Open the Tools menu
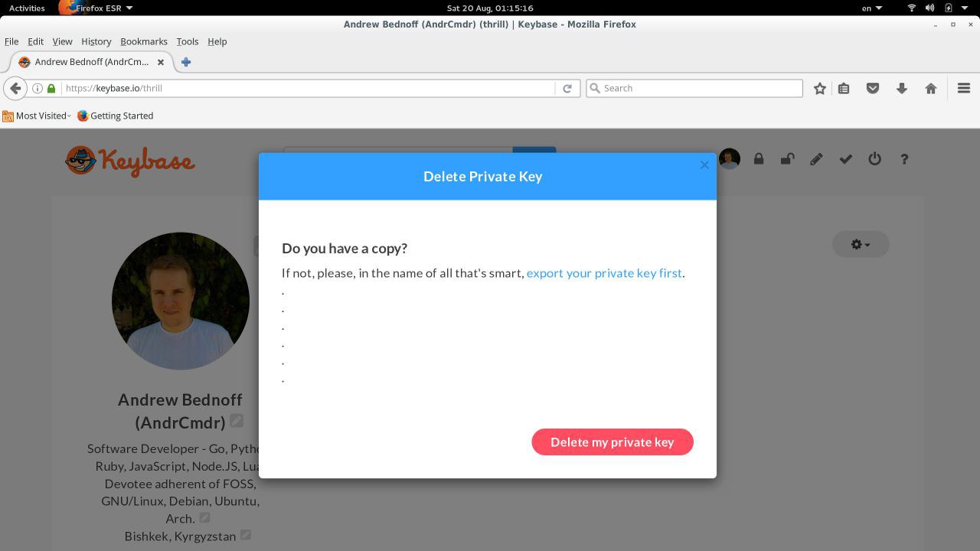 [x=187, y=41]
